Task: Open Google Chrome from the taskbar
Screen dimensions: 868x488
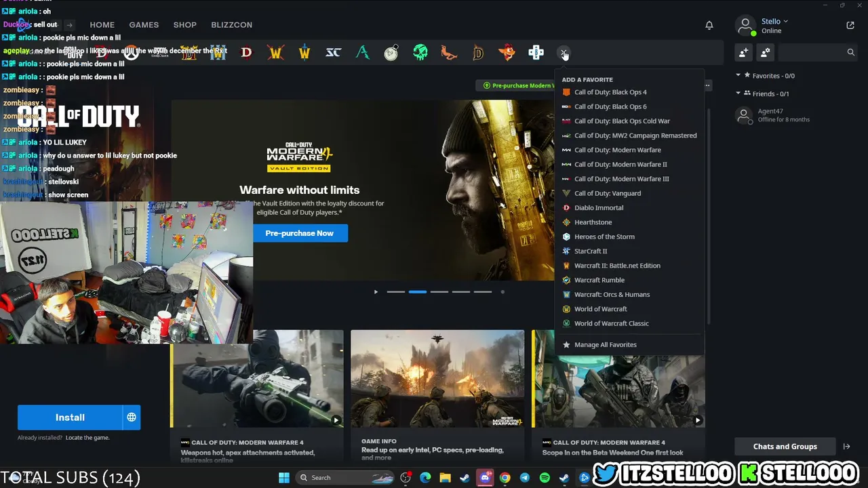Action: point(505,478)
